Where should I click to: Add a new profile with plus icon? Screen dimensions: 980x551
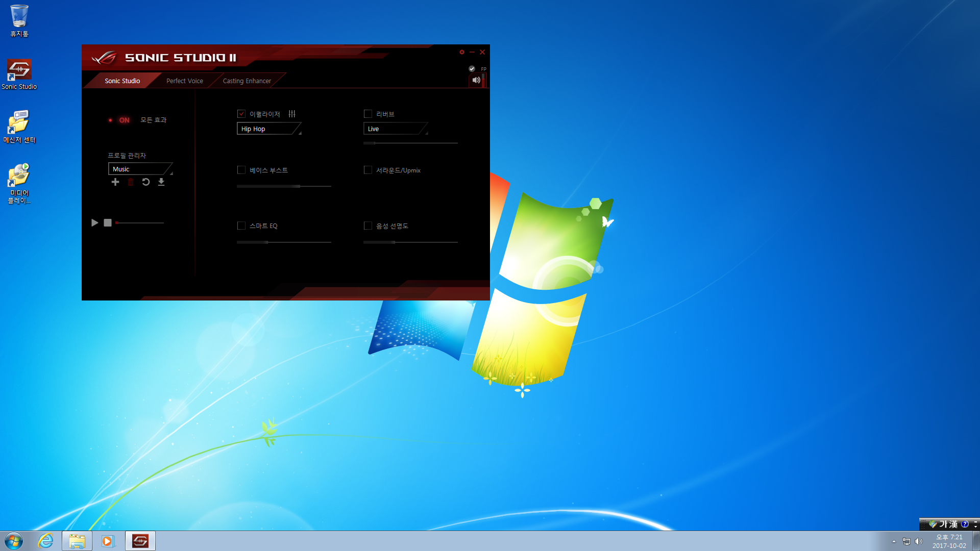click(x=115, y=182)
